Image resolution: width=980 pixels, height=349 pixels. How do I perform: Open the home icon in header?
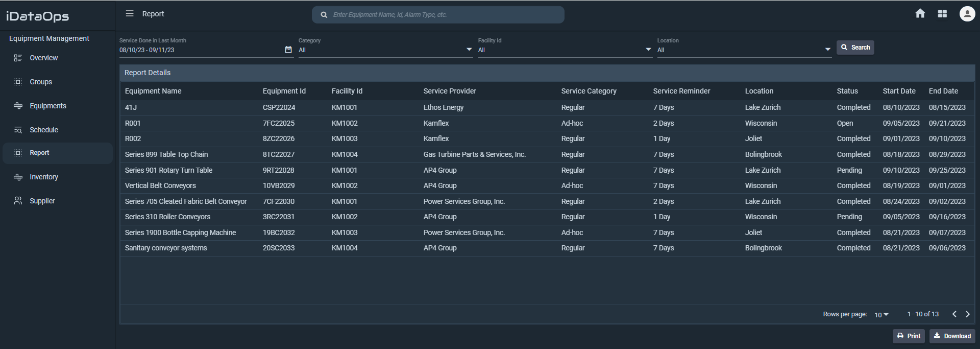(x=920, y=14)
